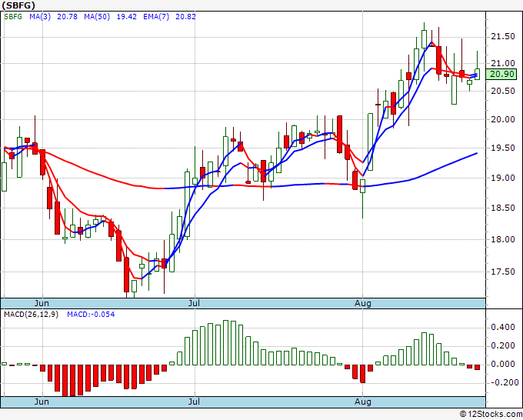Click the 18.50 price axis label

503,208
